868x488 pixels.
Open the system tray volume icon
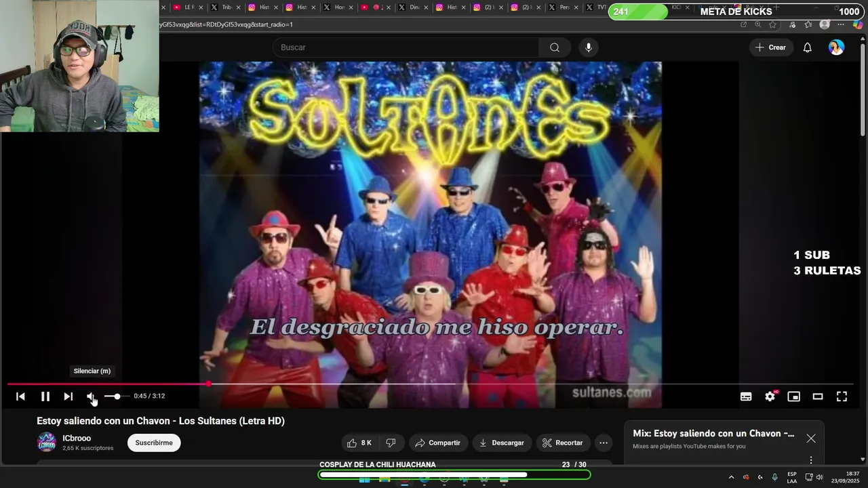[x=820, y=477]
